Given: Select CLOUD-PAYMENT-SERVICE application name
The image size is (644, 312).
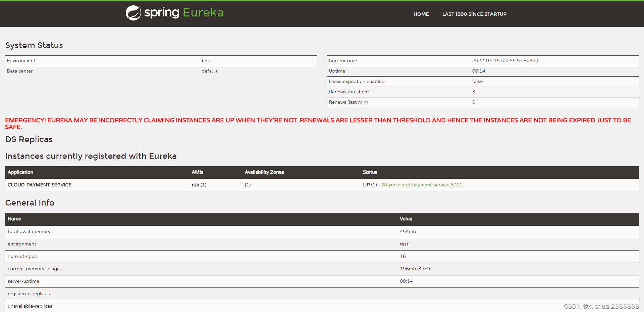Looking at the screenshot, I should coord(40,185).
